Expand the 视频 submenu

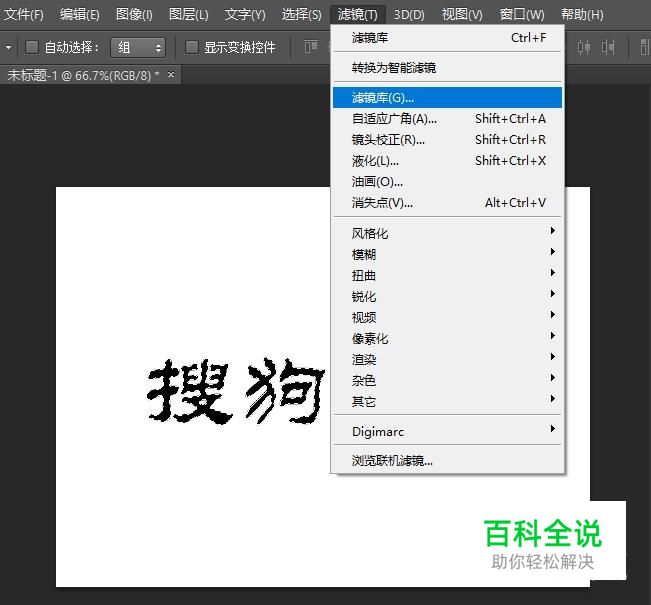[x=448, y=317]
